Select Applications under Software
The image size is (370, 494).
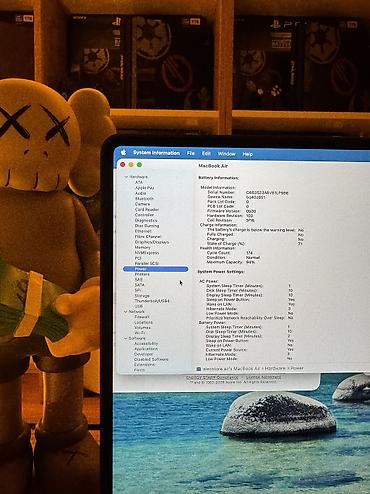[x=146, y=349]
